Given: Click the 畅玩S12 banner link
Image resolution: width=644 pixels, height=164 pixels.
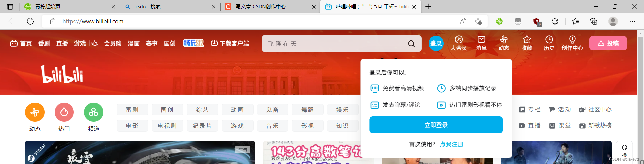Looking at the screenshot, I should tap(193, 43).
